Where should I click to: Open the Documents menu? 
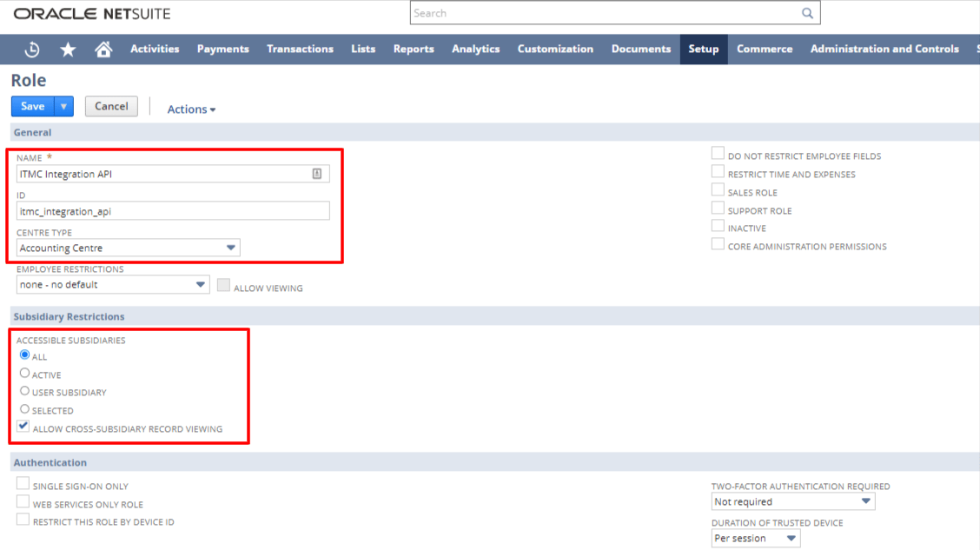click(x=640, y=49)
